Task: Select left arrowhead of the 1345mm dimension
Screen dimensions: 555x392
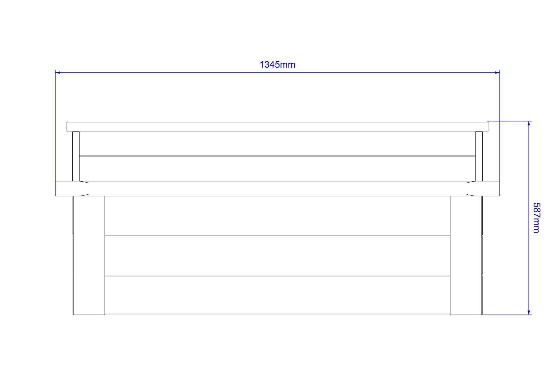Action: tap(58, 73)
